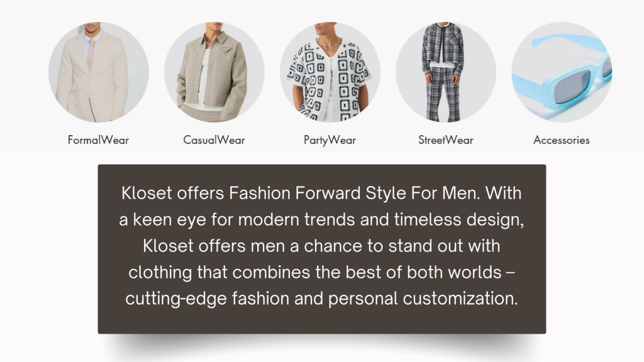Click the CasualWear category label
Screen dimensions: 644x362
(x=214, y=140)
